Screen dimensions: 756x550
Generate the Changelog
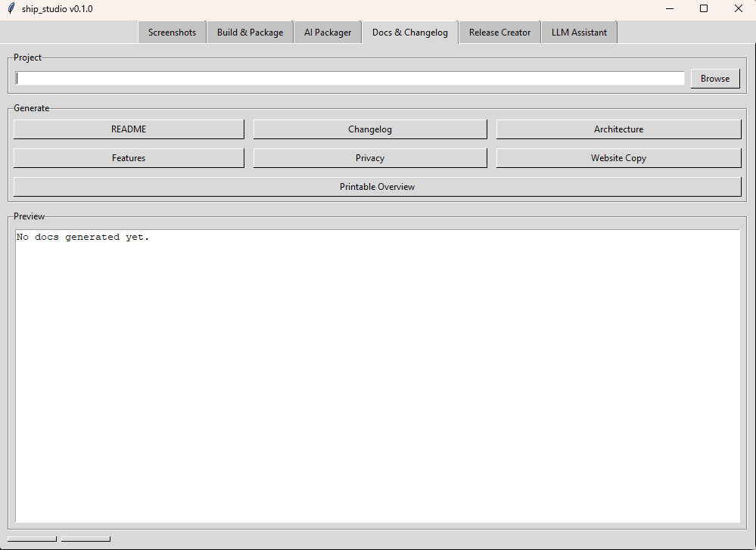pyautogui.click(x=370, y=129)
